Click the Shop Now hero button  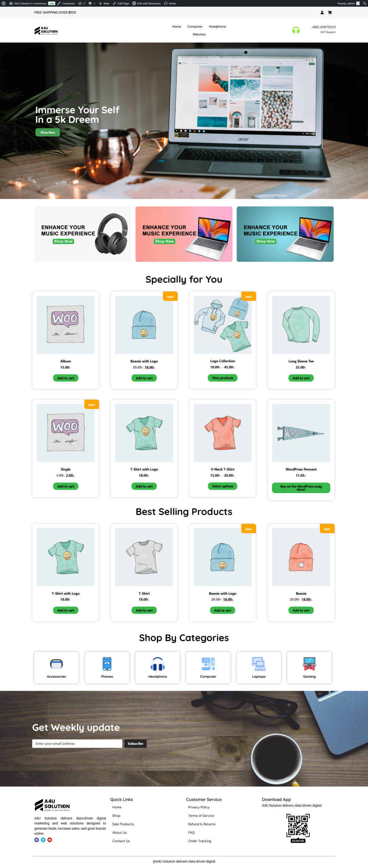tap(47, 132)
